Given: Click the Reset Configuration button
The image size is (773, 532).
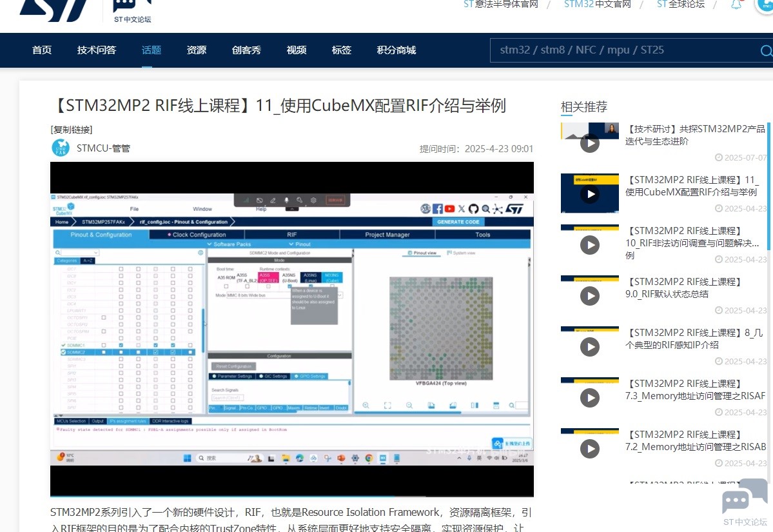Looking at the screenshot, I should pos(233,366).
